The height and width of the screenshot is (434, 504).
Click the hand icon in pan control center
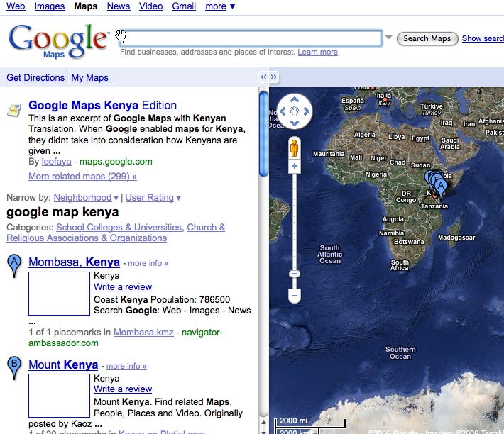coord(295,111)
